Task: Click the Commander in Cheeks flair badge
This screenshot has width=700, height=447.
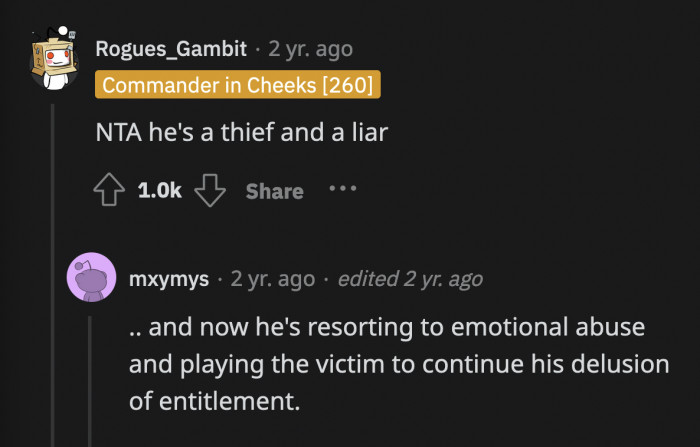Action: pos(238,85)
